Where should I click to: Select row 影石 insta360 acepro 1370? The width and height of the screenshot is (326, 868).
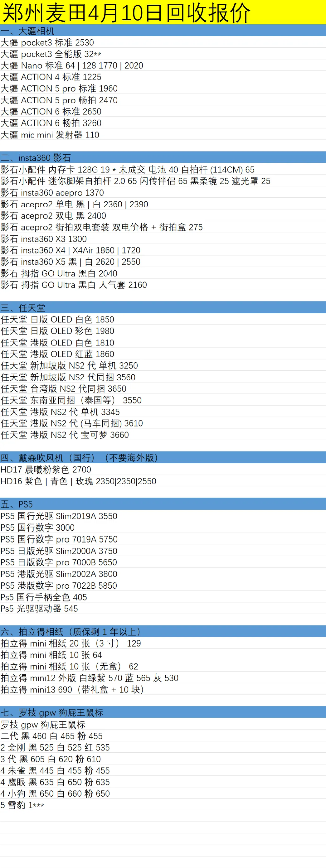[x=163, y=192]
